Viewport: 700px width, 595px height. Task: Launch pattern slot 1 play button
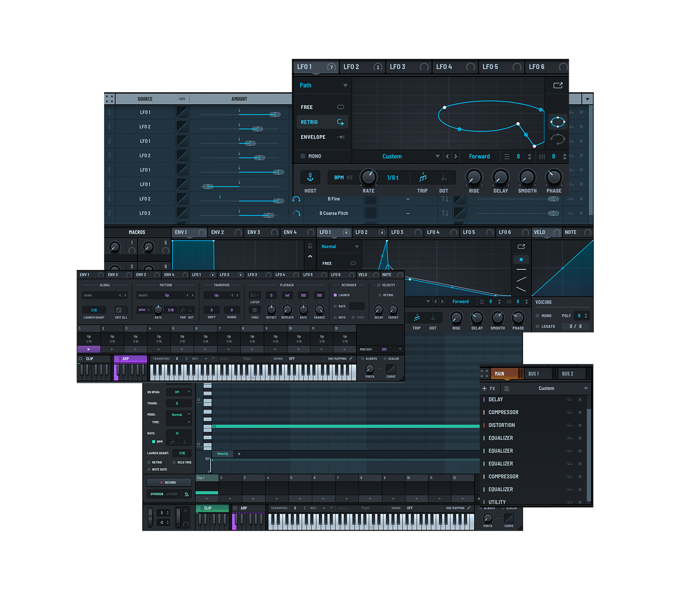(89, 349)
